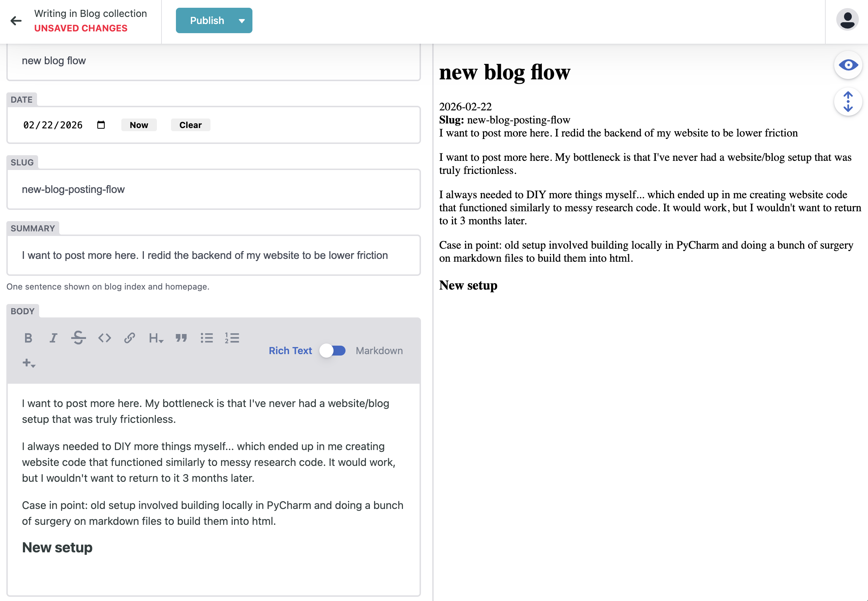Create a numbered list

tap(232, 338)
